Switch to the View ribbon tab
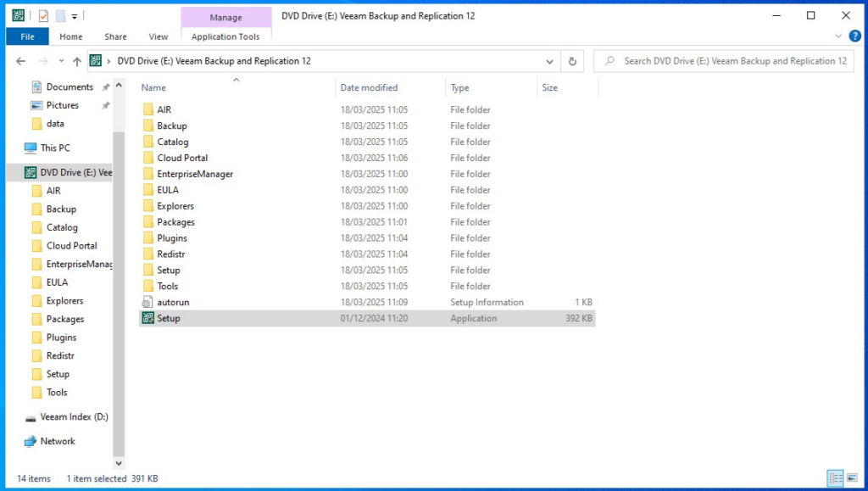Image resolution: width=868 pixels, height=491 pixels. (x=159, y=36)
